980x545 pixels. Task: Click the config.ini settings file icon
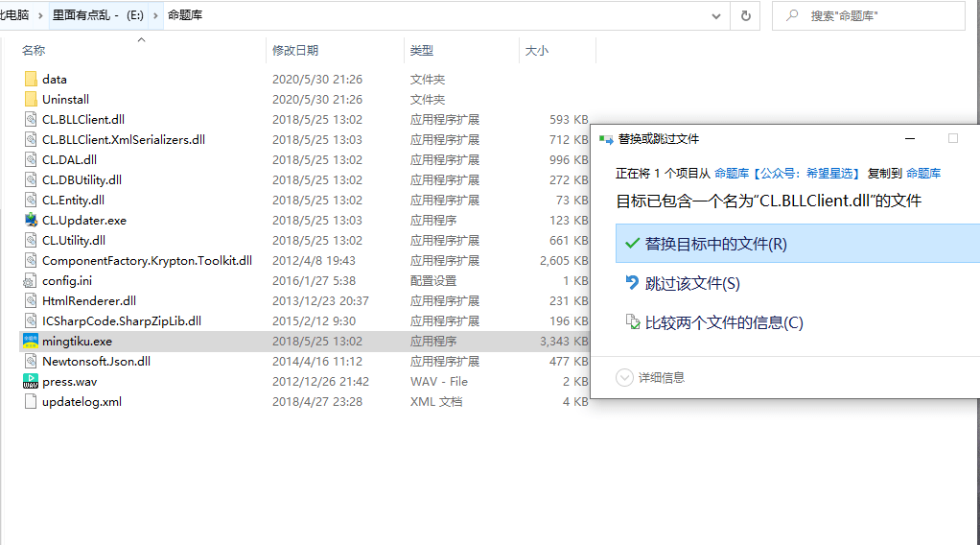(31, 280)
